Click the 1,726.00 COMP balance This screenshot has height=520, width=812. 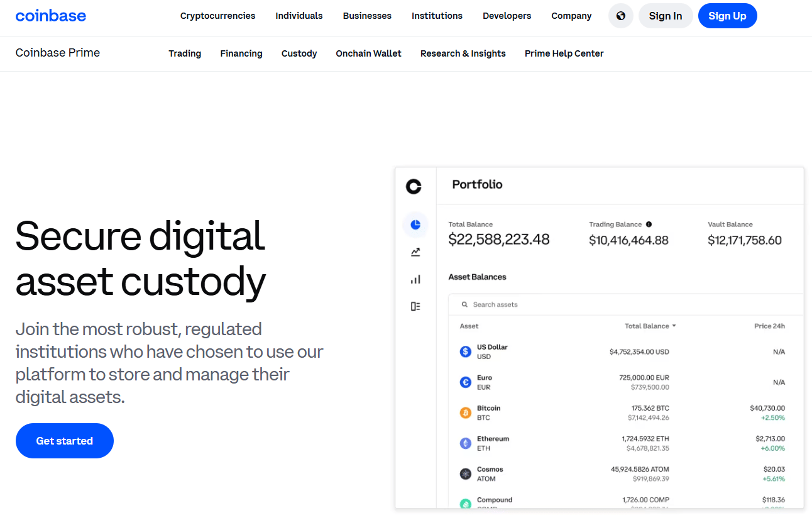point(646,500)
